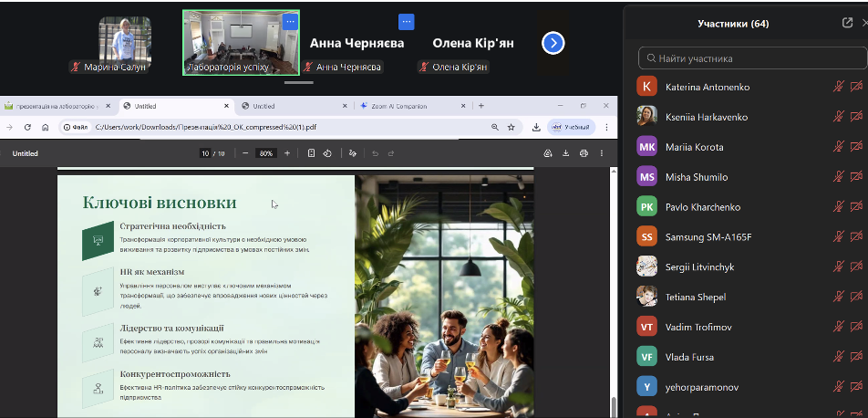
Task: Click the PDF zoom out minus icon
Action: pos(245,153)
